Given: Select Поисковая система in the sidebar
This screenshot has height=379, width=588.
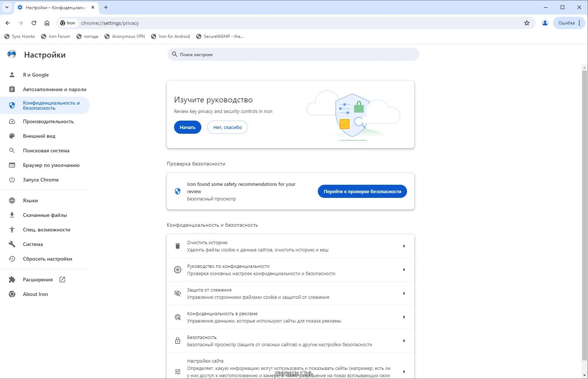Looking at the screenshot, I should (45, 151).
